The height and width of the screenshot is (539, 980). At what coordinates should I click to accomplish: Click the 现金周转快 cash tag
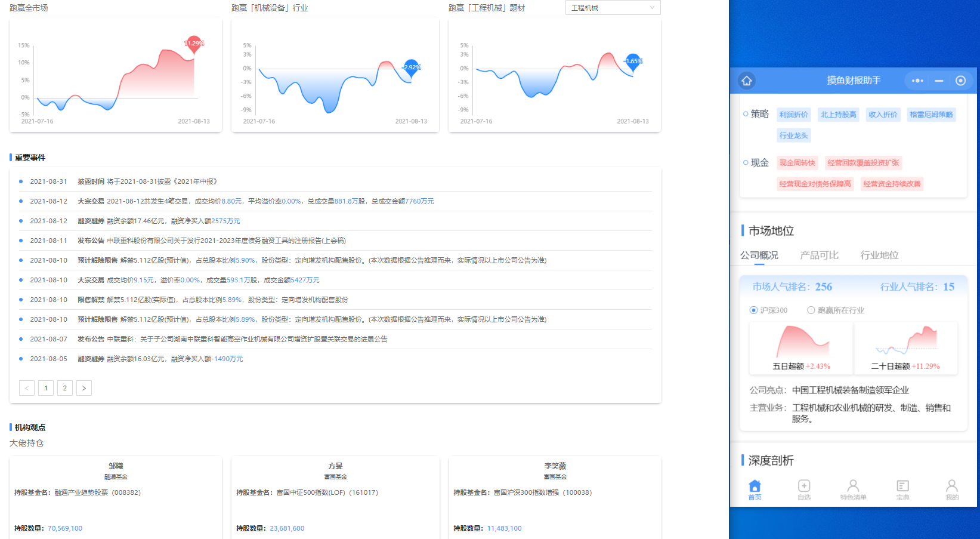tap(797, 163)
